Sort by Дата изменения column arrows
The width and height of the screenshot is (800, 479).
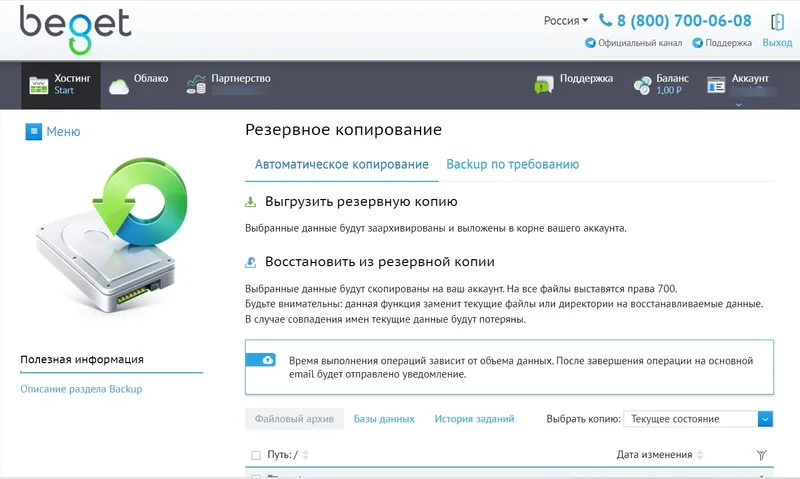699,455
